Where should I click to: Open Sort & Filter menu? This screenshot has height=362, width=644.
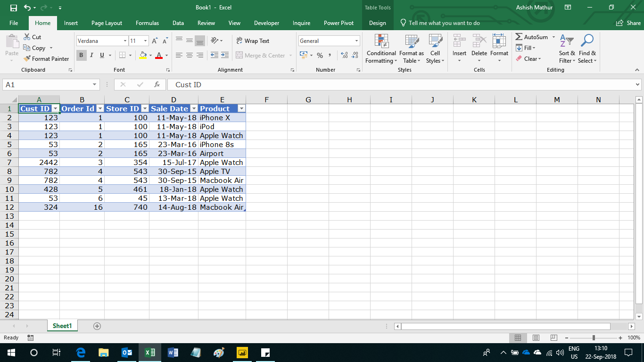pos(567,49)
